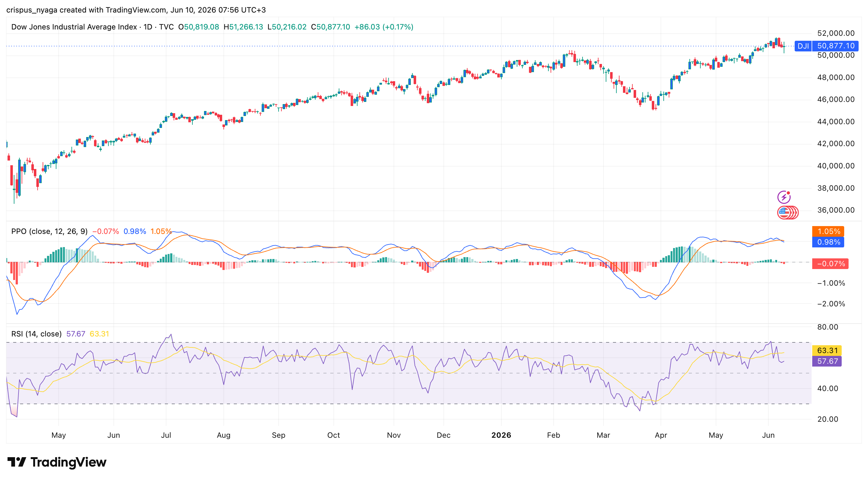This screenshot has height=481, width=868.
Task: Click the TradingView logo at bottom left
Action: pyautogui.click(x=57, y=462)
